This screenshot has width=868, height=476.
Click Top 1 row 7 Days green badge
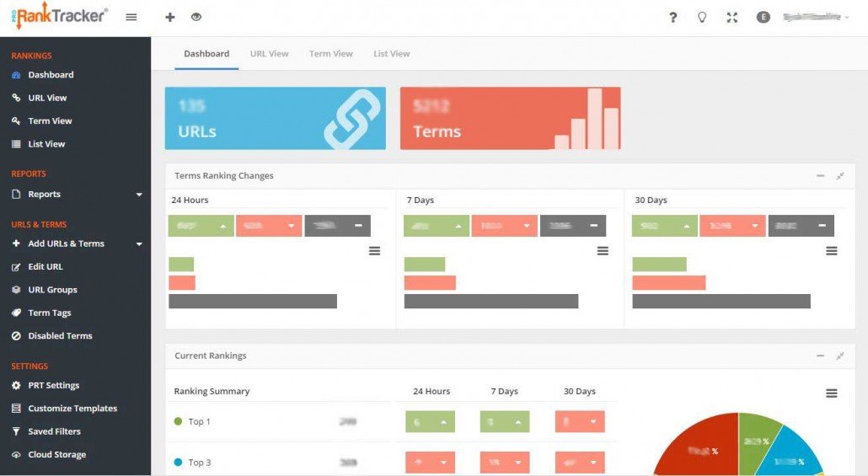coord(505,422)
